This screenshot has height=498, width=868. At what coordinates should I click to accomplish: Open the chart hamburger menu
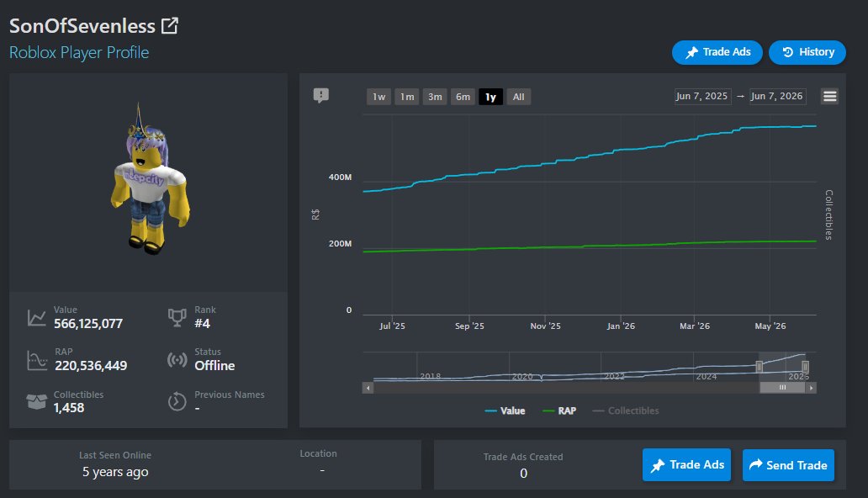829,97
